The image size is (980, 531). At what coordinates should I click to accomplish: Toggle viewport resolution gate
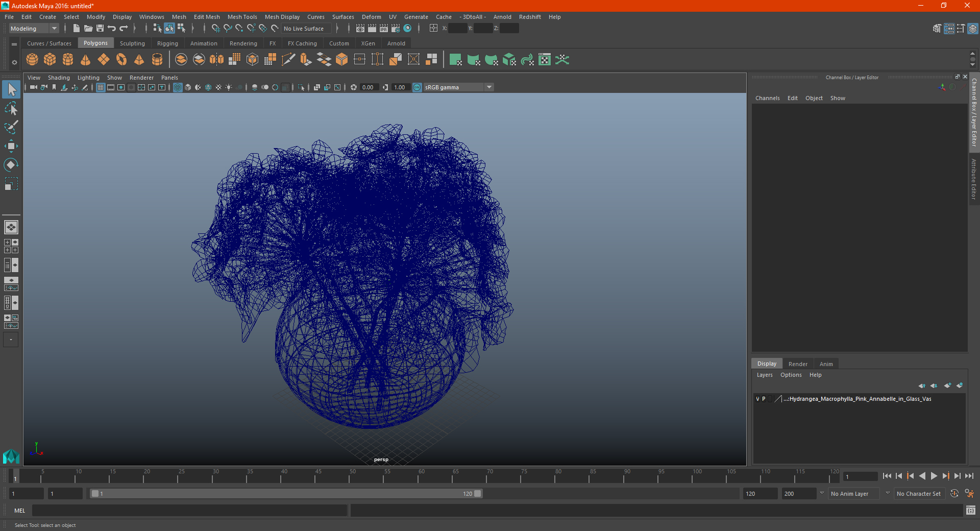point(121,87)
